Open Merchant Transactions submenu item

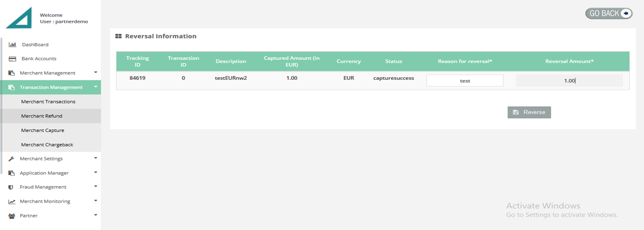tap(48, 101)
